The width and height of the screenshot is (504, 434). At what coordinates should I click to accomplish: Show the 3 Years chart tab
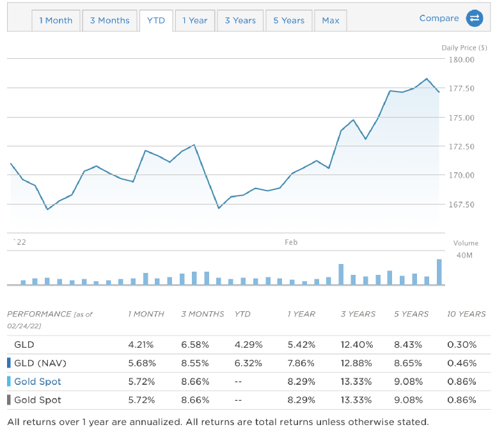240,20
